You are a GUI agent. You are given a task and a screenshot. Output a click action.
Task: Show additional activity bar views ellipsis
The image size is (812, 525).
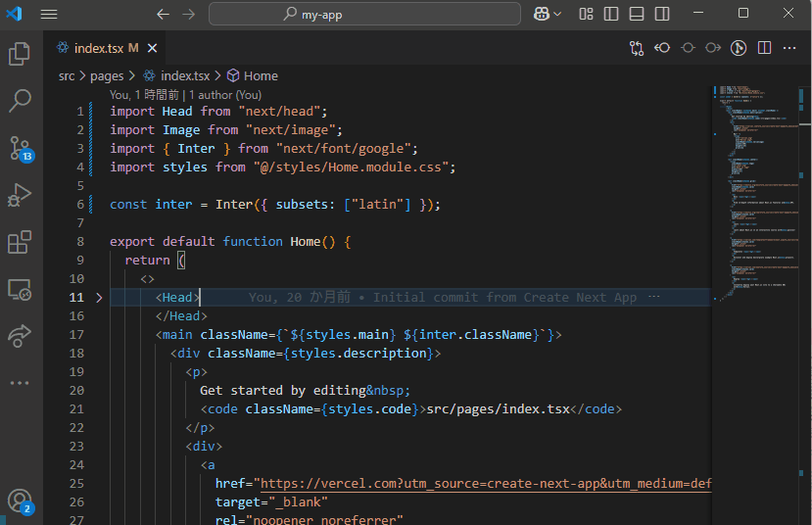[x=20, y=383]
